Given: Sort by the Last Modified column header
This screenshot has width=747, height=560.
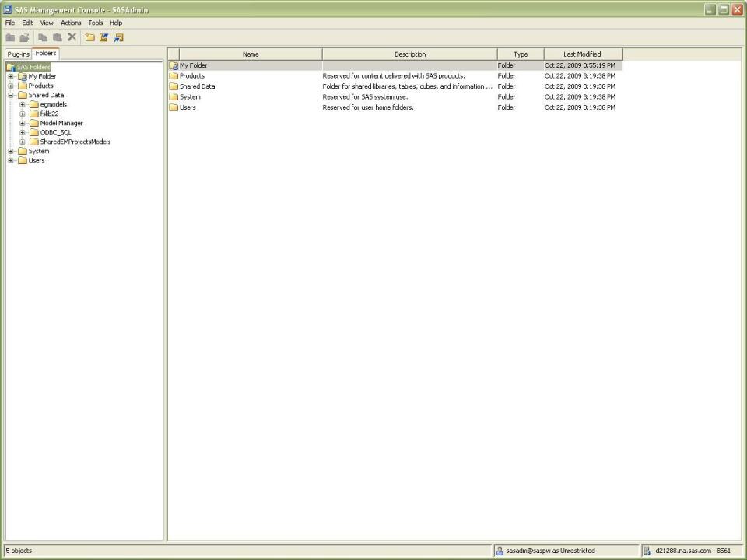Looking at the screenshot, I should point(581,54).
